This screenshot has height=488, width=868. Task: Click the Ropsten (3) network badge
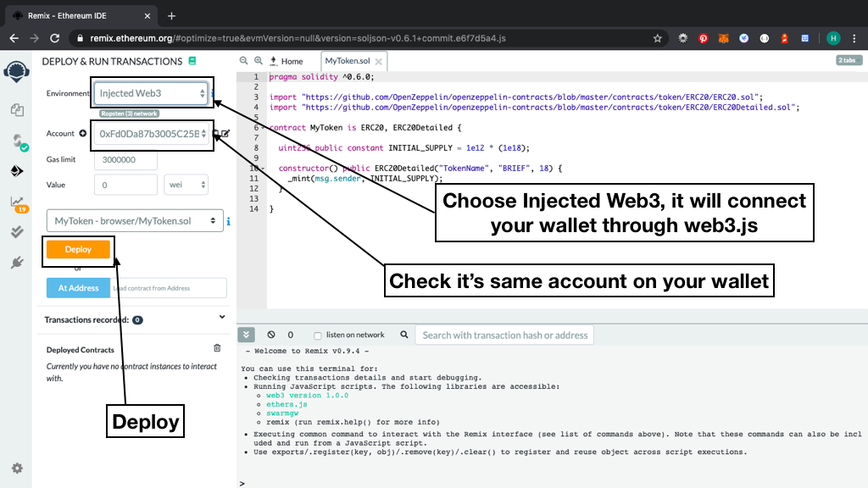(x=130, y=114)
